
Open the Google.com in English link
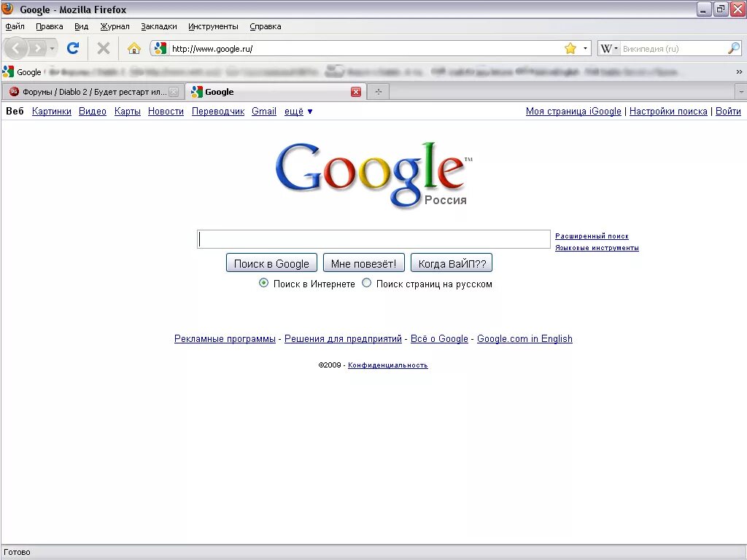tap(525, 338)
